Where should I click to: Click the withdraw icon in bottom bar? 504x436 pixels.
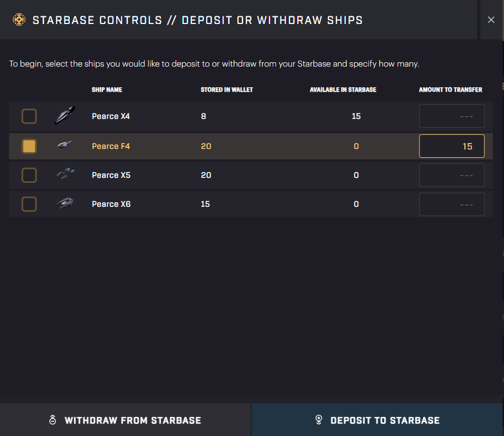(52, 420)
